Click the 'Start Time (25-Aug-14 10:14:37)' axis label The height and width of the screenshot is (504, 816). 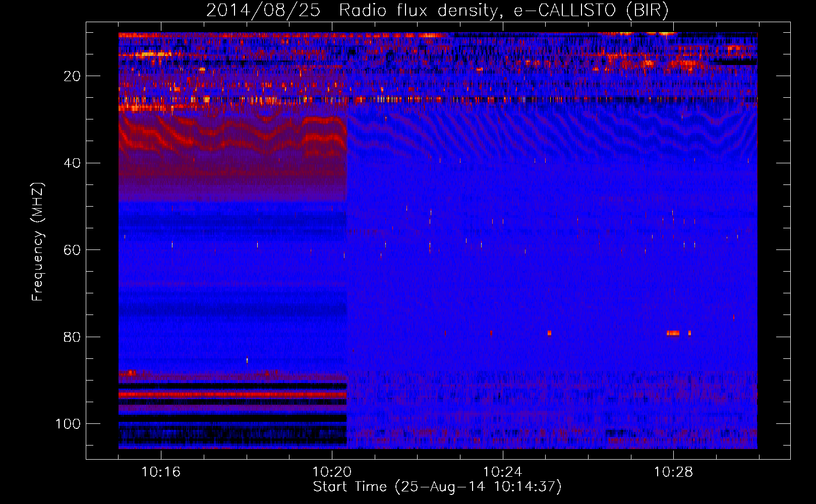pos(437,487)
